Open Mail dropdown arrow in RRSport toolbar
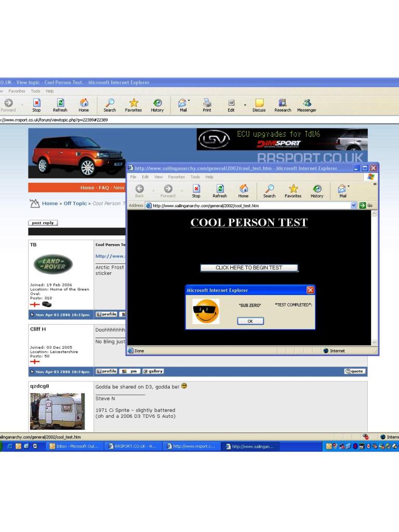The image size is (399, 532). point(189,100)
